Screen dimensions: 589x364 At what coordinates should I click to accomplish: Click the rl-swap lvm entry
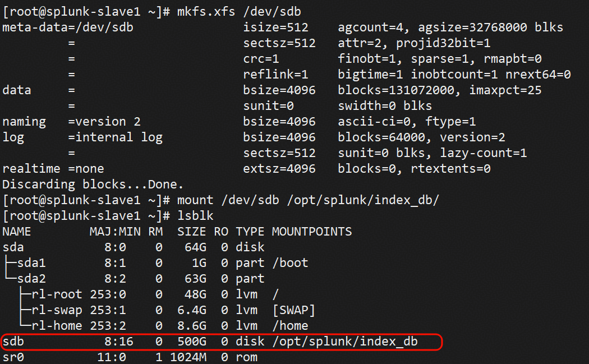[x=57, y=310]
